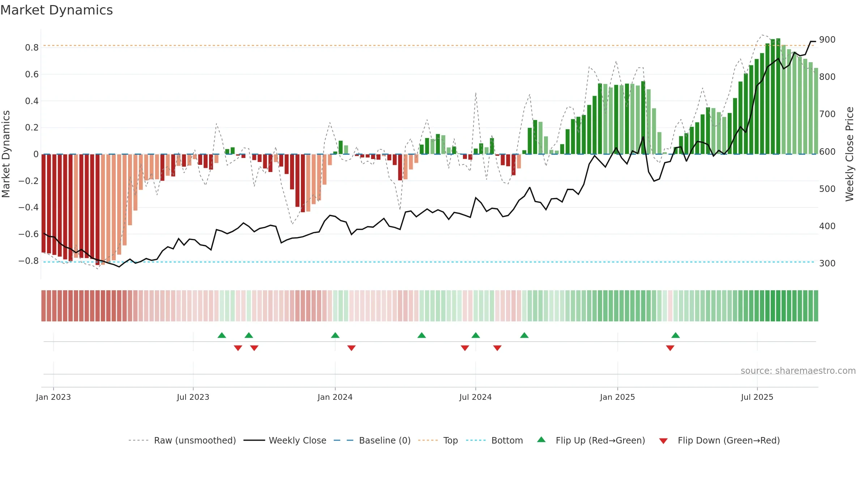Click the 900 price axis label
Viewport: 868px width, 488px height.
point(827,40)
